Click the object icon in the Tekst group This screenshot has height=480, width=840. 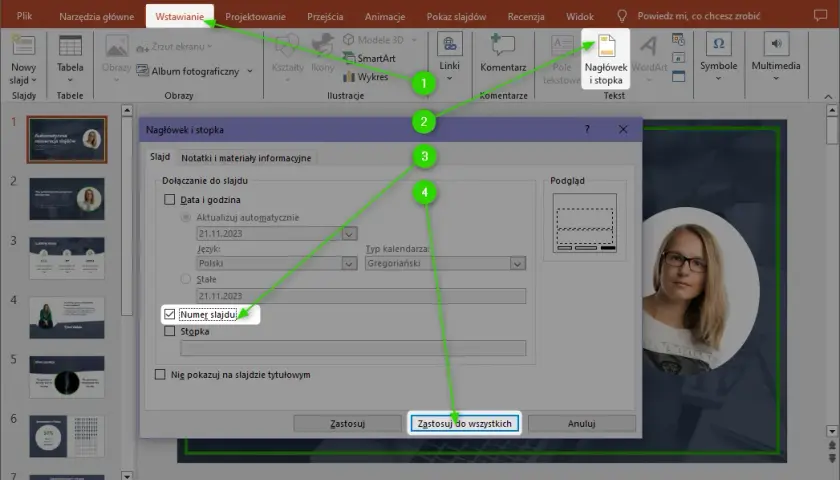pyautogui.click(x=678, y=76)
